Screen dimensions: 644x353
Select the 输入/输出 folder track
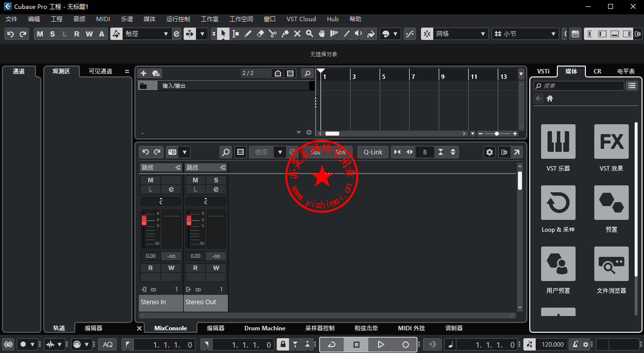226,86
